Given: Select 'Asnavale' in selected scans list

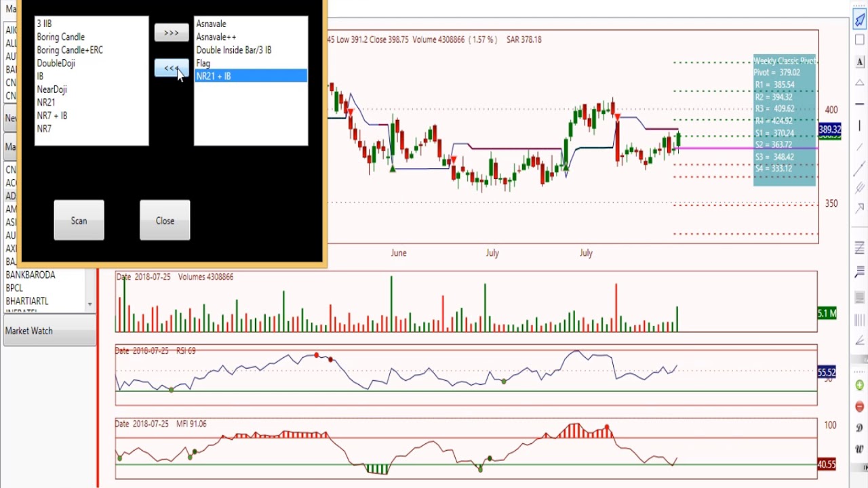Looking at the screenshot, I should [251, 24].
